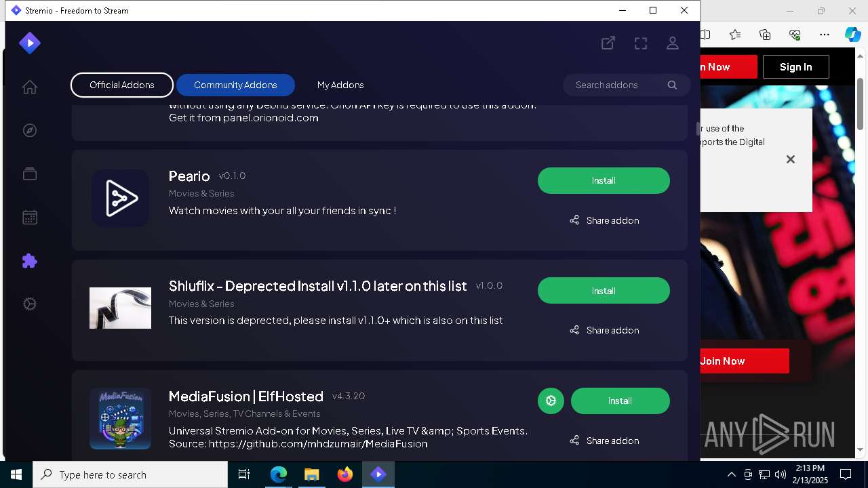The width and height of the screenshot is (868, 488).
Task: Select the Addons puzzle icon
Action: pos(29,261)
